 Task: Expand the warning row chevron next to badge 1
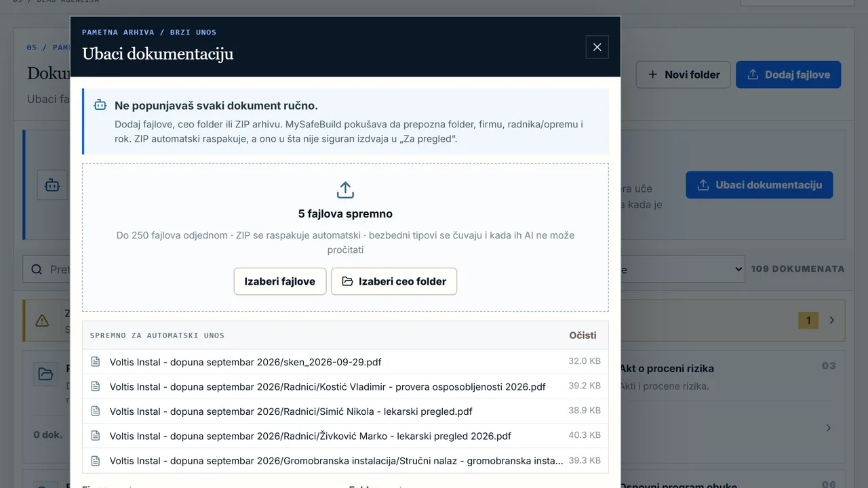click(x=832, y=321)
